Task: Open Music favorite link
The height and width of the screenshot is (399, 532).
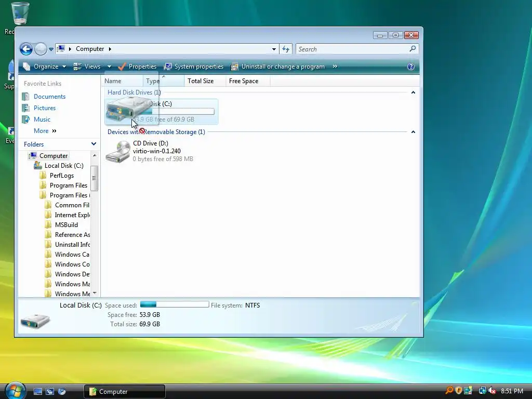Action: [42, 119]
